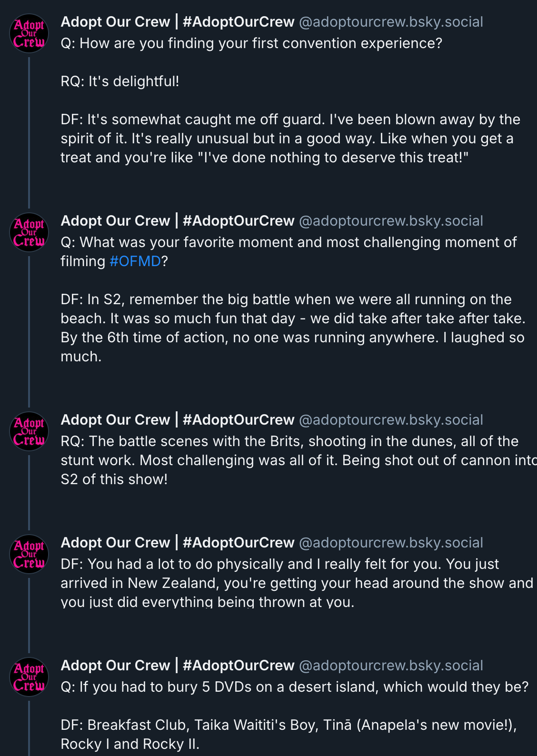Click the handle on the convention experience post
This screenshot has height=756, width=537.
[390, 22]
